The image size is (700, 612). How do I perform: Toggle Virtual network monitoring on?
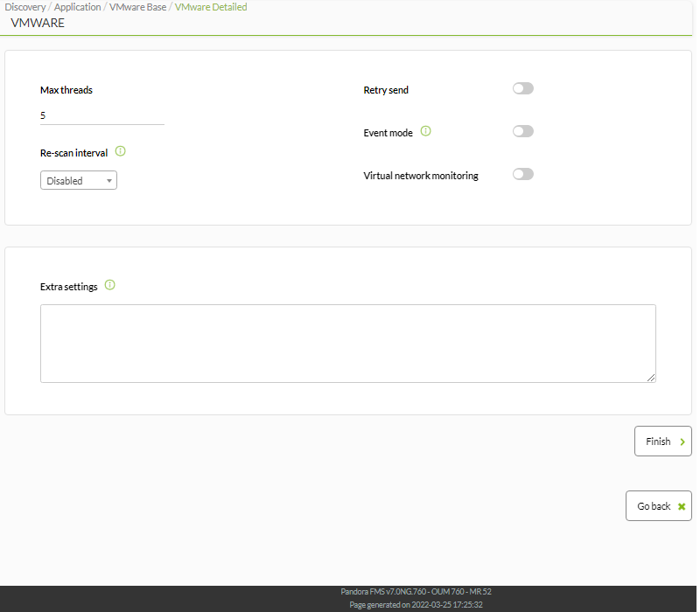click(x=523, y=174)
